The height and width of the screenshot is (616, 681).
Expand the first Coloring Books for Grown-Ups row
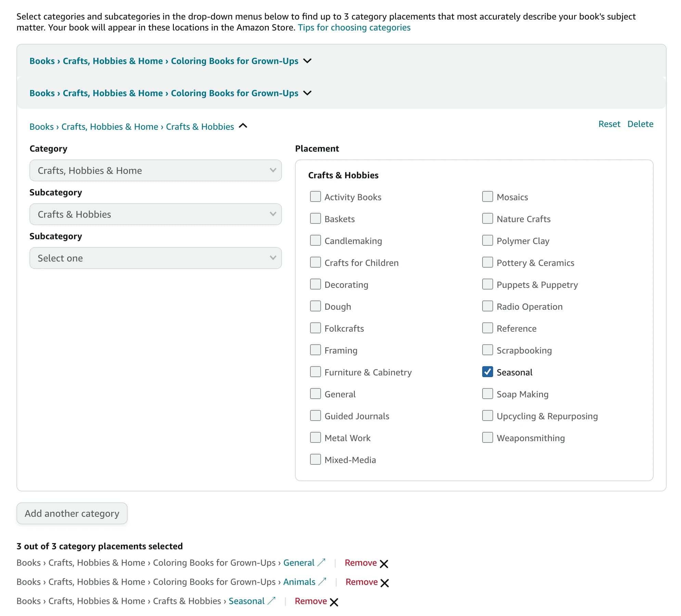(308, 61)
